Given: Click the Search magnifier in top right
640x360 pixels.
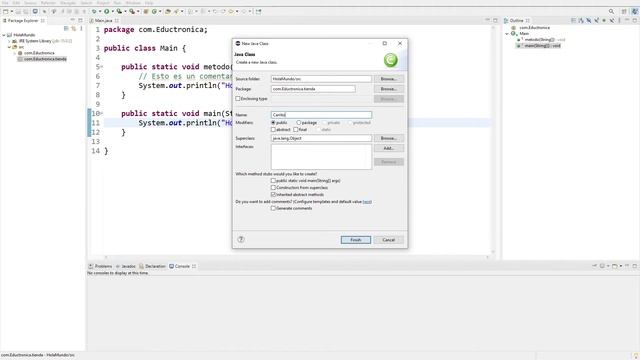Looking at the screenshot, I should 611,11.
